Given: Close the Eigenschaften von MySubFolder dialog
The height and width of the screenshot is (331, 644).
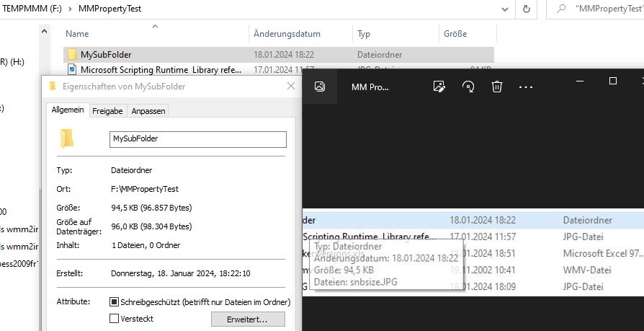Looking at the screenshot, I should (291, 87).
